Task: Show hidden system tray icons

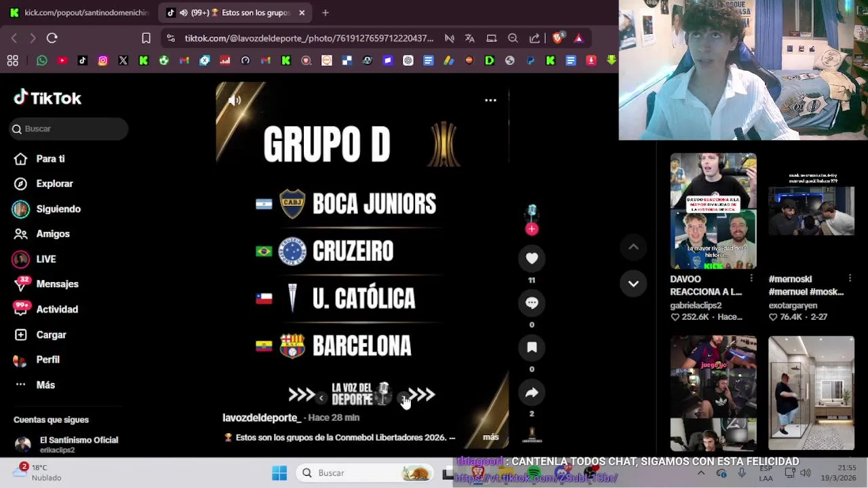Action: pyautogui.click(x=701, y=473)
